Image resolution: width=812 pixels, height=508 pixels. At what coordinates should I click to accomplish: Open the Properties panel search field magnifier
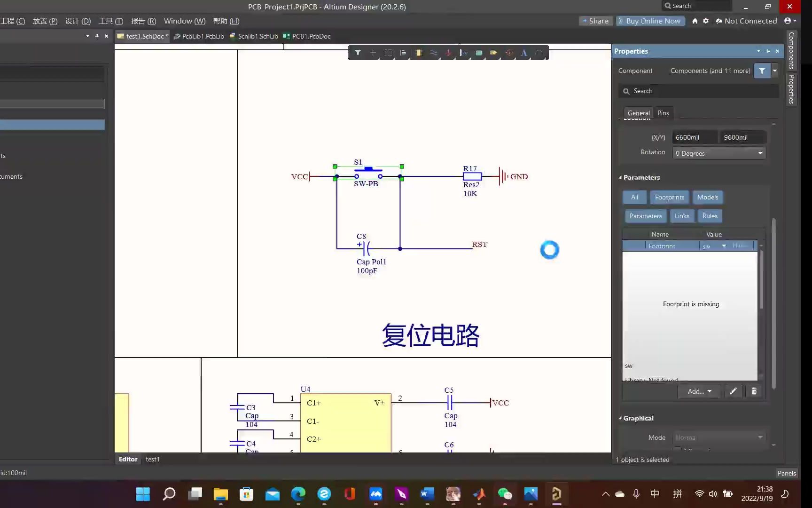[627, 91]
